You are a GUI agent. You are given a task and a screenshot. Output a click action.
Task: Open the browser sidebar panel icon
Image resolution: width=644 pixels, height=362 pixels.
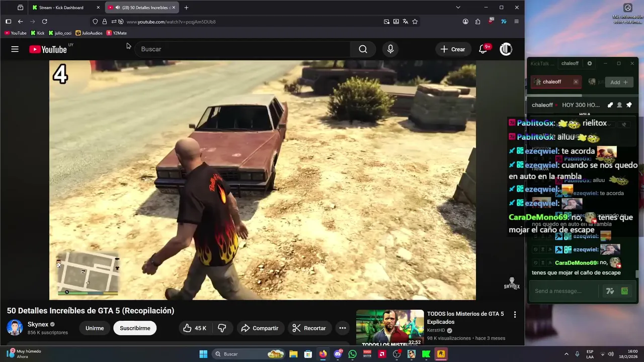8,22
